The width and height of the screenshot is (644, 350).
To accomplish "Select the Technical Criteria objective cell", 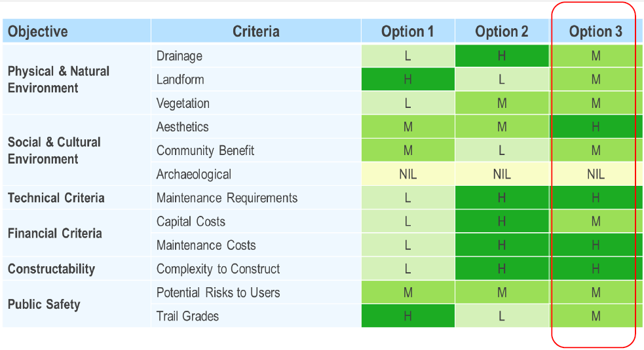I will (x=56, y=198).
